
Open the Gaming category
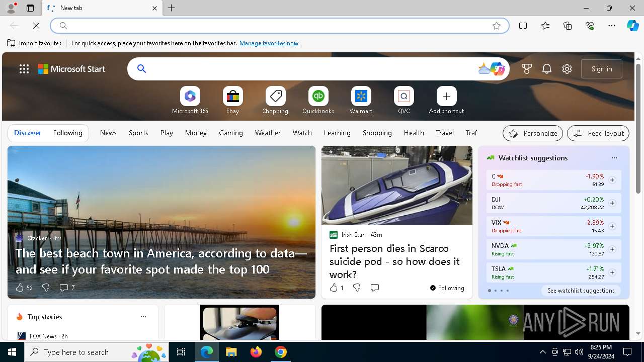click(231, 133)
